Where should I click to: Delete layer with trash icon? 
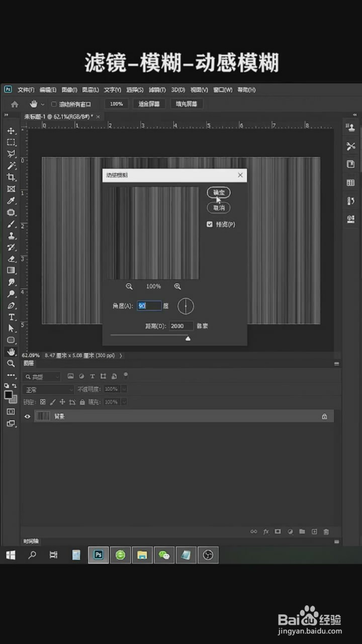pyautogui.click(x=326, y=532)
